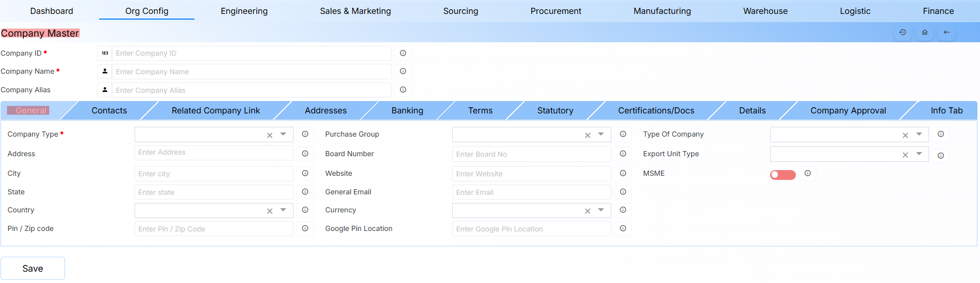980x283 pixels.
Task: Click the home icon in header
Action: (925, 32)
